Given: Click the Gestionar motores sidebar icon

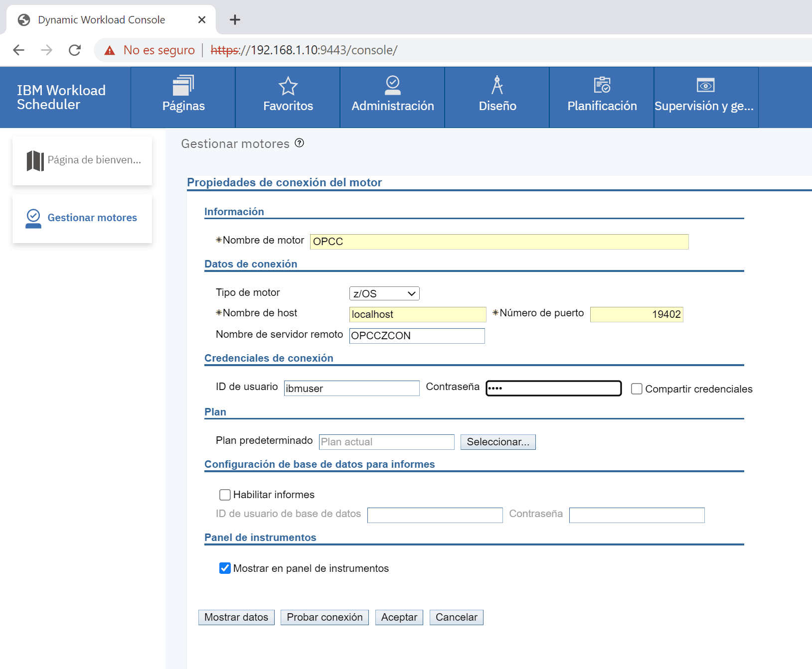Looking at the screenshot, I should click(33, 218).
